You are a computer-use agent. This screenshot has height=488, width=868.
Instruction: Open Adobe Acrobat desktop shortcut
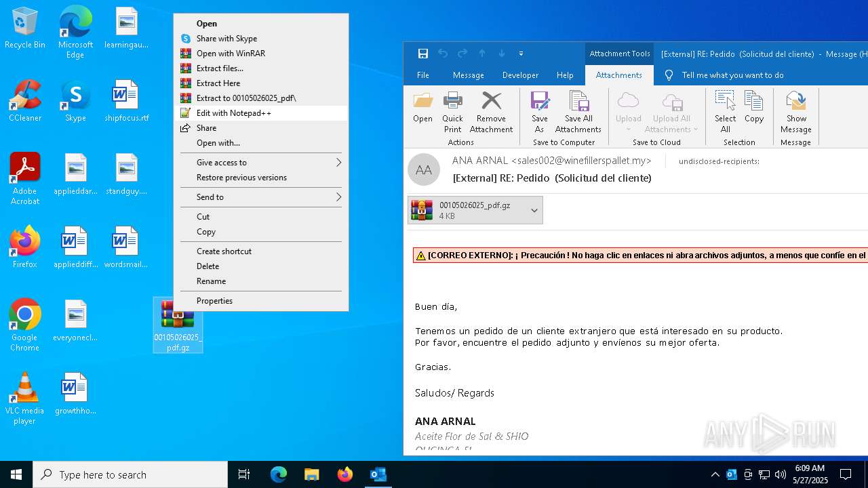(x=25, y=179)
